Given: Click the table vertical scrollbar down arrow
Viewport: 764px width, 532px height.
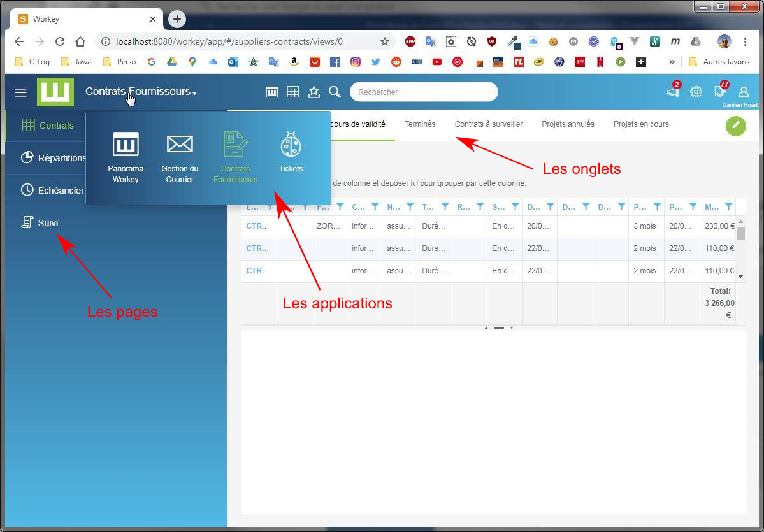Looking at the screenshot, I should tap(740, 277).
